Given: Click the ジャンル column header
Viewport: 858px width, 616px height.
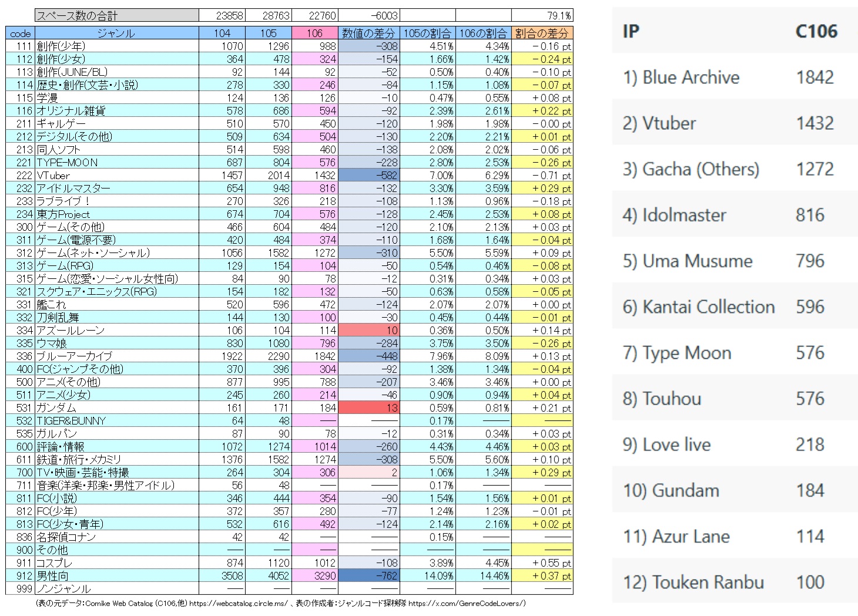Looking at the screenshot, I should tap(116, 33).
